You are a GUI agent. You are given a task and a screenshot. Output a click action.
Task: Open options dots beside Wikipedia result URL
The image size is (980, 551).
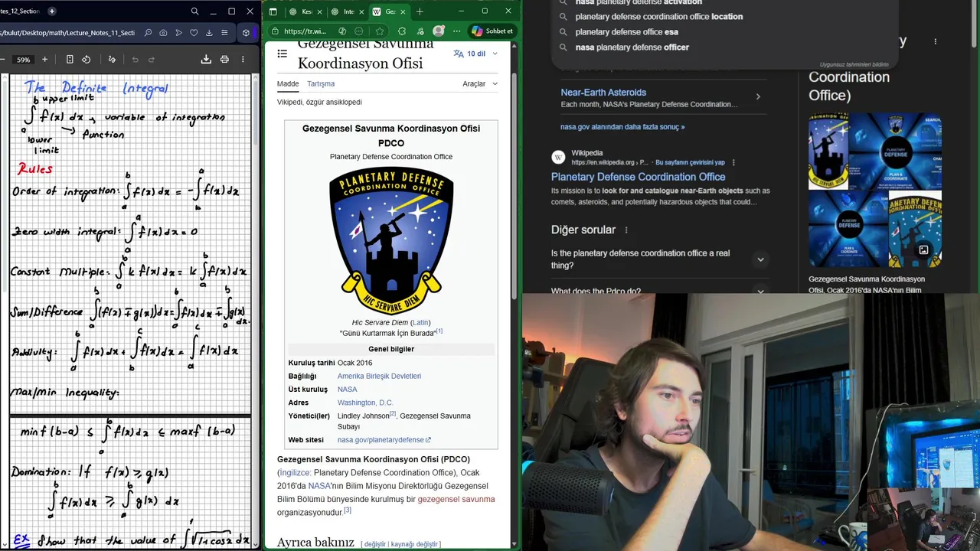[733, 162]
